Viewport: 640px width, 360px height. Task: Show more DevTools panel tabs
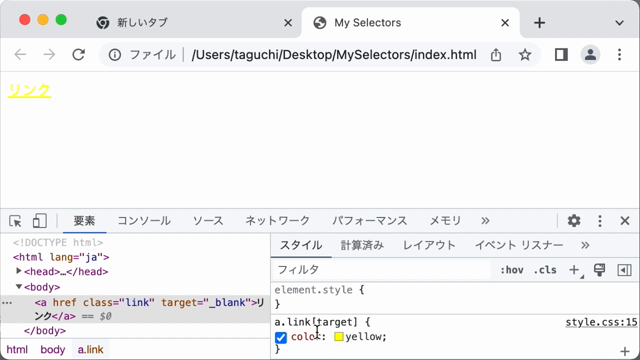click(x=485, y=221)
